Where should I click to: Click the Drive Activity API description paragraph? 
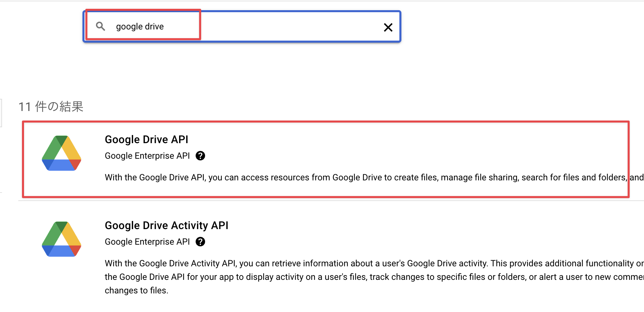pyautogui.click(x=374, y=277)
